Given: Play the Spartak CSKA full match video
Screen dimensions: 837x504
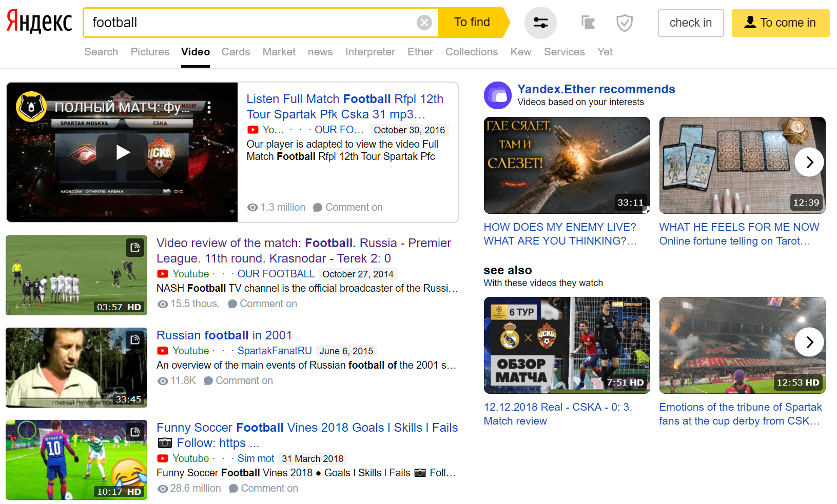Looking at the screenshot, I should pos(122,152).
